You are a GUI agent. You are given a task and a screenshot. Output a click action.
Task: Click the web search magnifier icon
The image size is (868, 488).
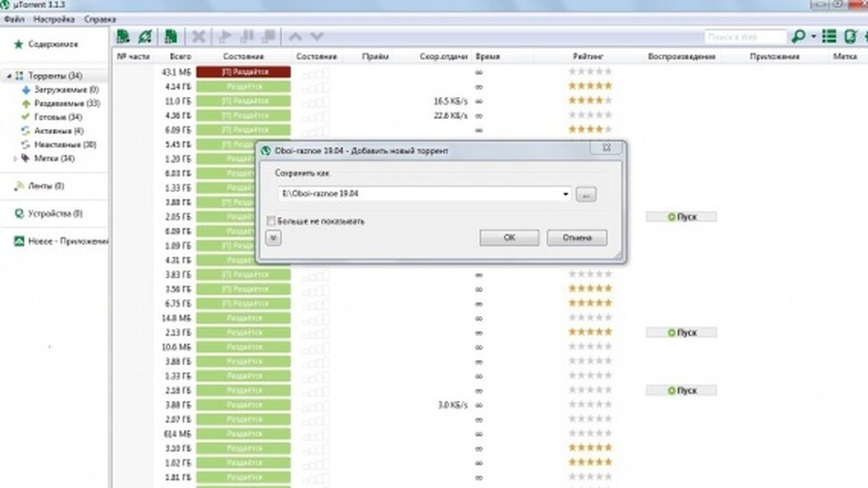coord(799,37)
